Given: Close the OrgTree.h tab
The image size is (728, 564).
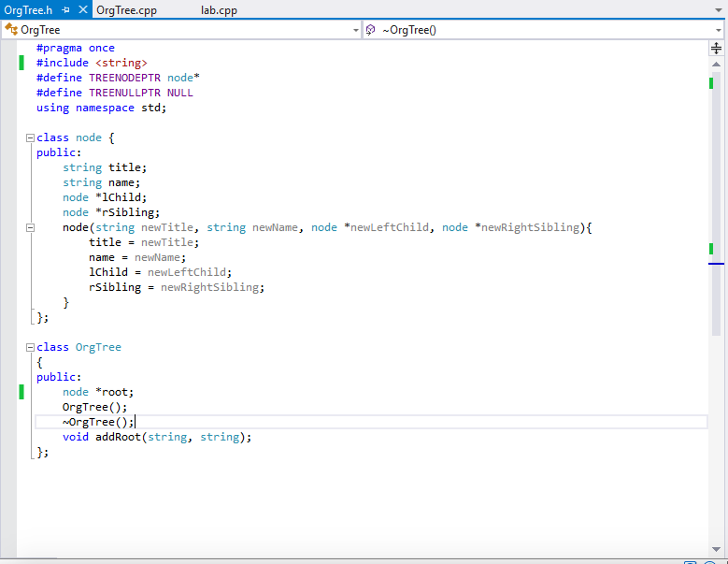Looking at the screenshot, I should [83, 10].
